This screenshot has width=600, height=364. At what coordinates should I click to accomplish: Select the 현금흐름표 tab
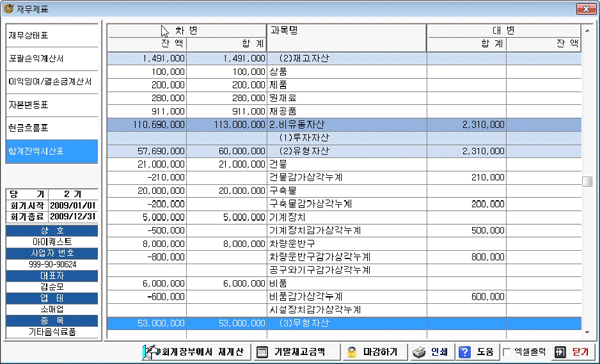point(52,128)
